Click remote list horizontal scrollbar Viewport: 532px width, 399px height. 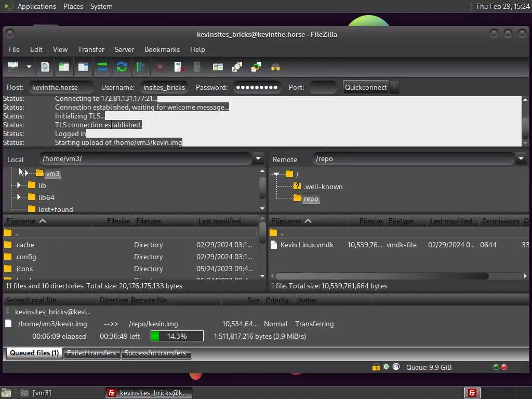click(382, 276)
